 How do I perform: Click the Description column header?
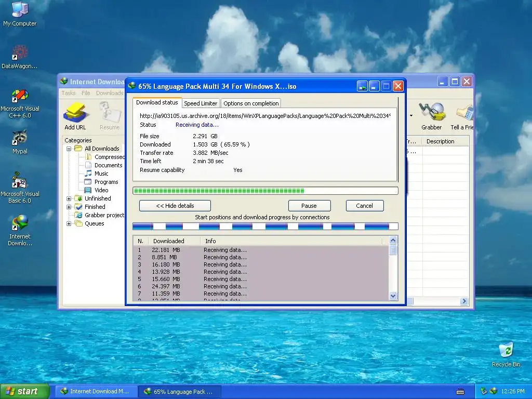click(445, 141)
